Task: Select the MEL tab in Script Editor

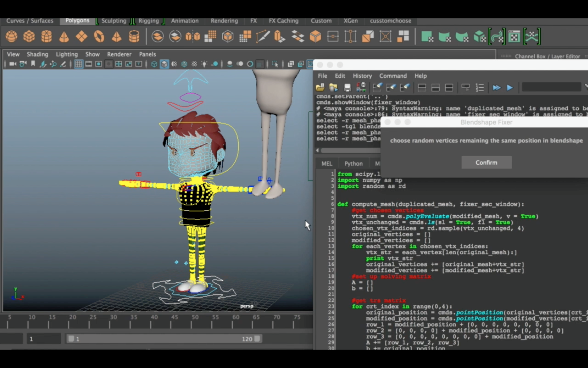Action: [327, 164]
